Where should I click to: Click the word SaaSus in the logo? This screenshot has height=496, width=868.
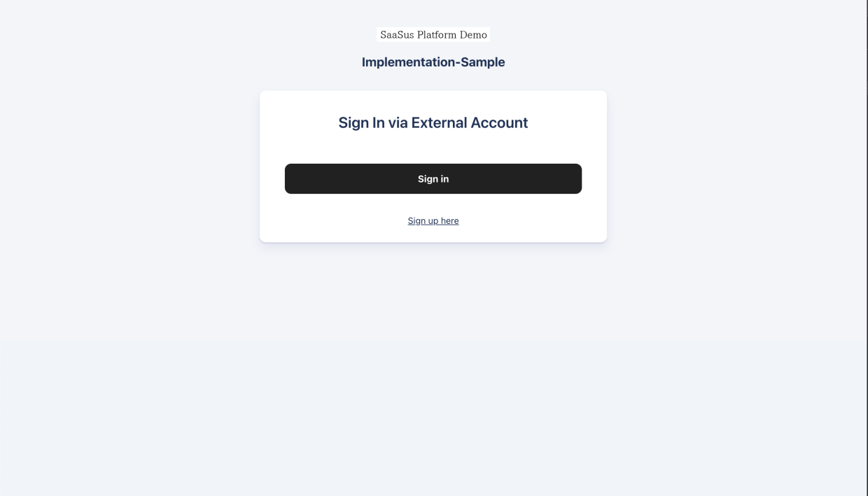click(397, 34)
